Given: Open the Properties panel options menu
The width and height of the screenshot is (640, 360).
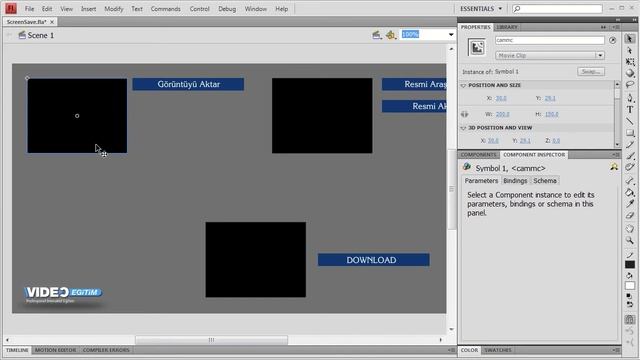Looking at the screenshot, I should (616, 27).
